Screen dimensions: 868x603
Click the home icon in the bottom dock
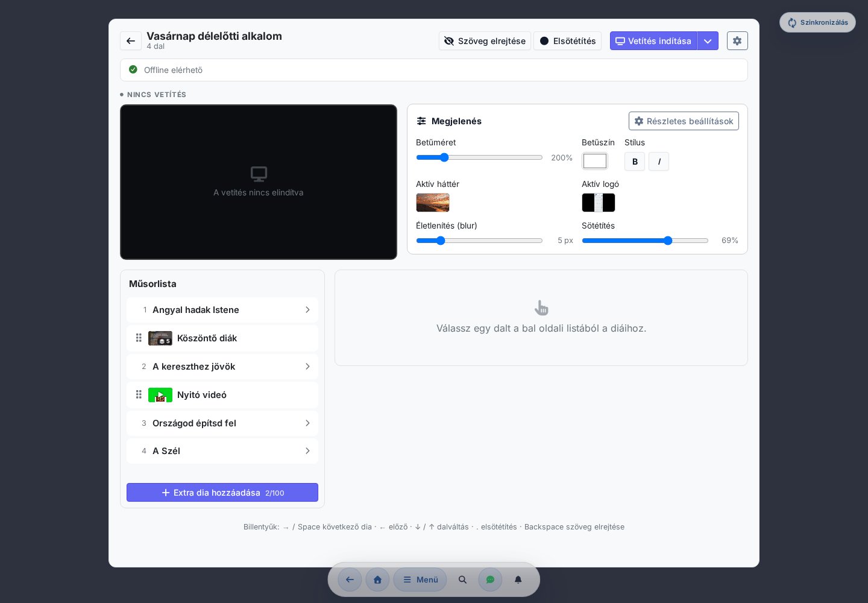pyautogui.click(x=377, y=579)
